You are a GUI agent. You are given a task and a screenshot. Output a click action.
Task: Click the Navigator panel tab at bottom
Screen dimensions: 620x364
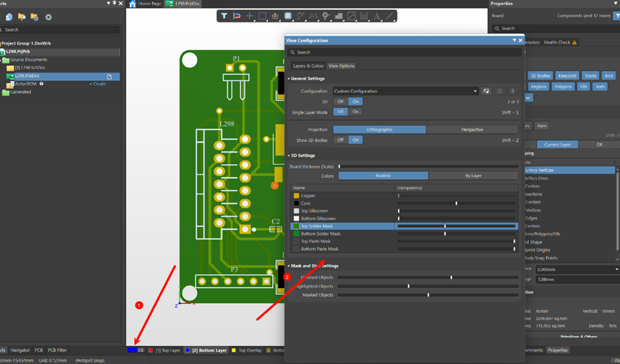pyautogui.click(x=20, y=350)
